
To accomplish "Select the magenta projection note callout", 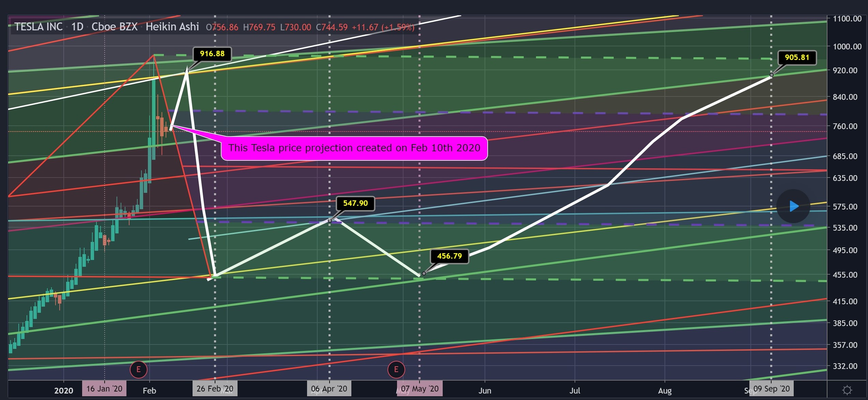I will pyautogui.click(x=354, y=148).
